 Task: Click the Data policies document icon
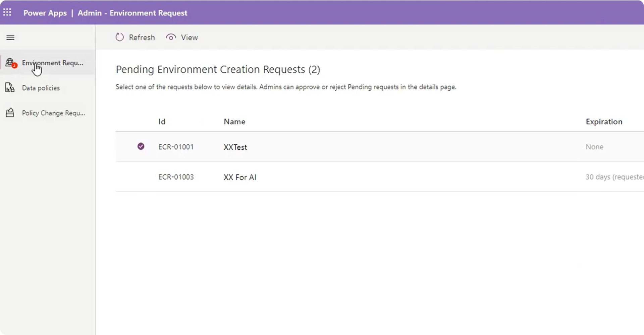10,87
